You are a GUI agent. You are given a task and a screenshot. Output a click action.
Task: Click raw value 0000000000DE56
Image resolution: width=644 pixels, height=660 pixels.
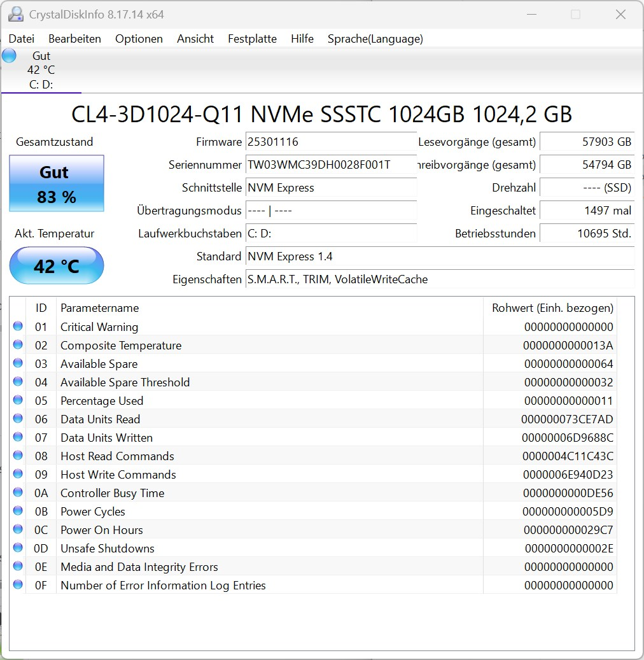(568, 493)
